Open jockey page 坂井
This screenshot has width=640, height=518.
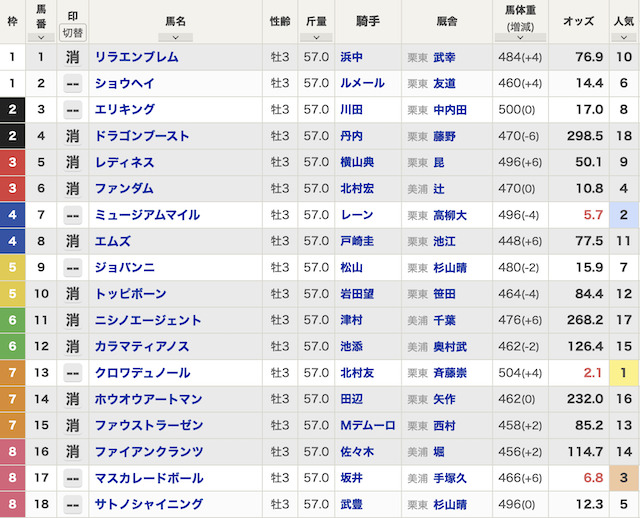click(351, 478)
